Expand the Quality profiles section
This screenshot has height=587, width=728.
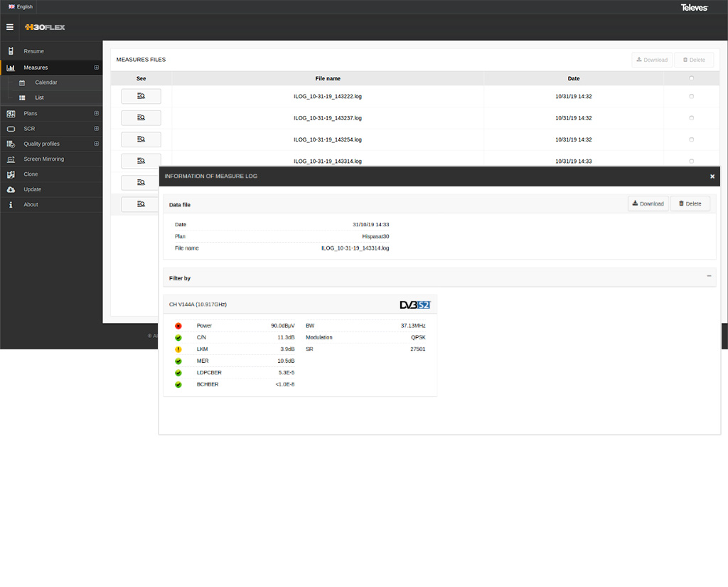point(96,144)
